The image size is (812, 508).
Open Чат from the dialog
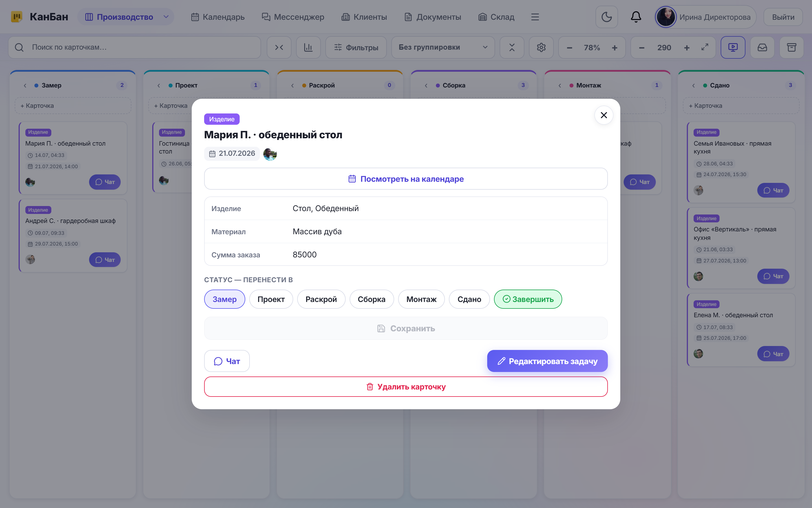click(x=227, y=361)
